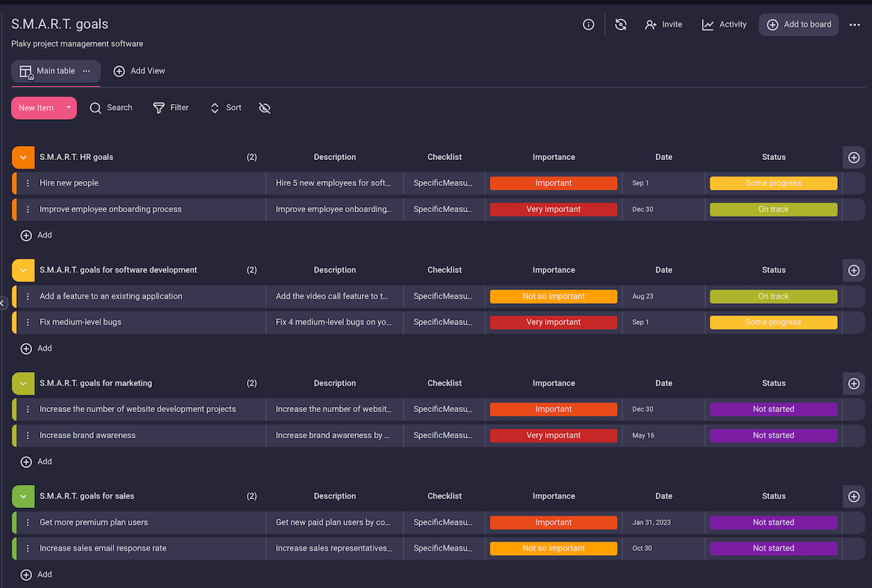Click the yellow 'Some progress' status badge

click(773, 182)
